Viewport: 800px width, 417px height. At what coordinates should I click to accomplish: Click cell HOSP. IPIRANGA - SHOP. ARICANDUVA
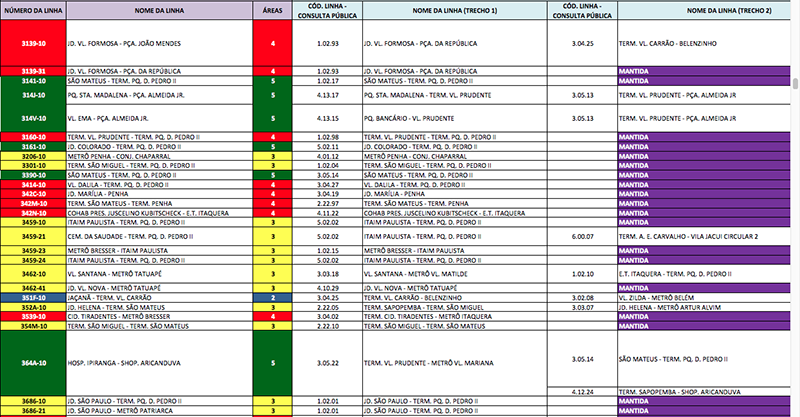point(159,363)
